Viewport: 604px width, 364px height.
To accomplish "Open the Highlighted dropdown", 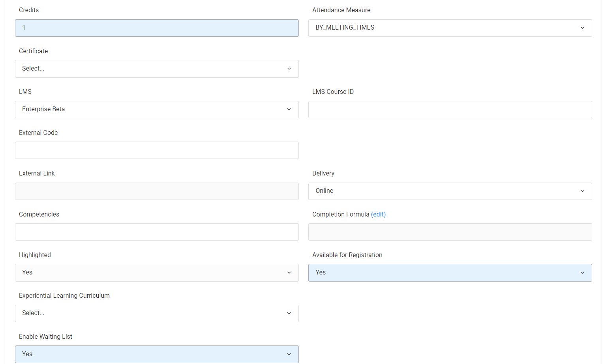I will tap(157, 273).
